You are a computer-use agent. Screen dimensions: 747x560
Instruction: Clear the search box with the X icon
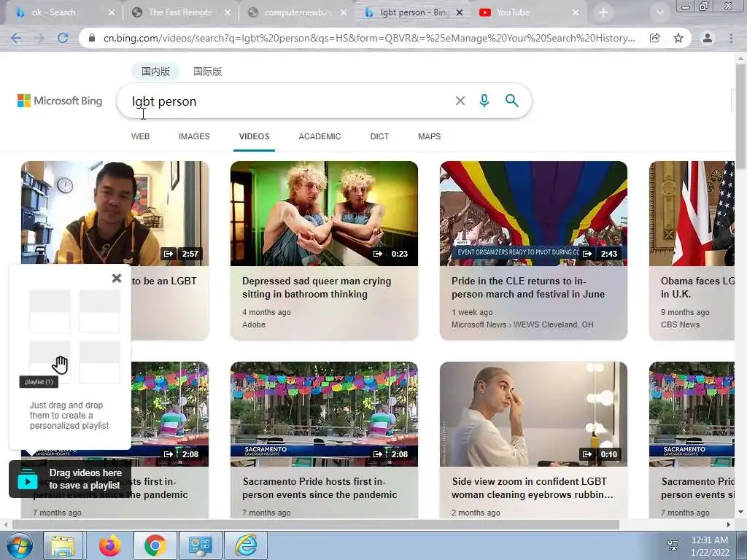[x=460, y=101]
